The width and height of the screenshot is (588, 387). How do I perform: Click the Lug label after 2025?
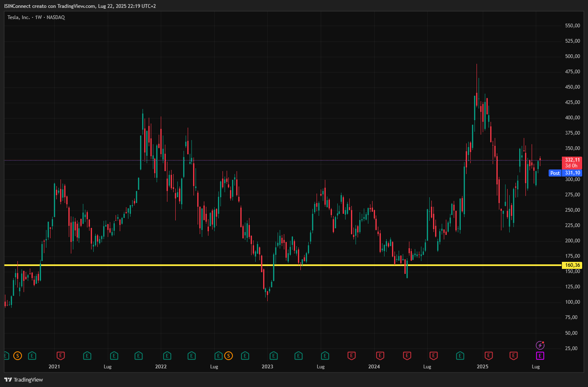pyautogui.click(x=536, y=367)
